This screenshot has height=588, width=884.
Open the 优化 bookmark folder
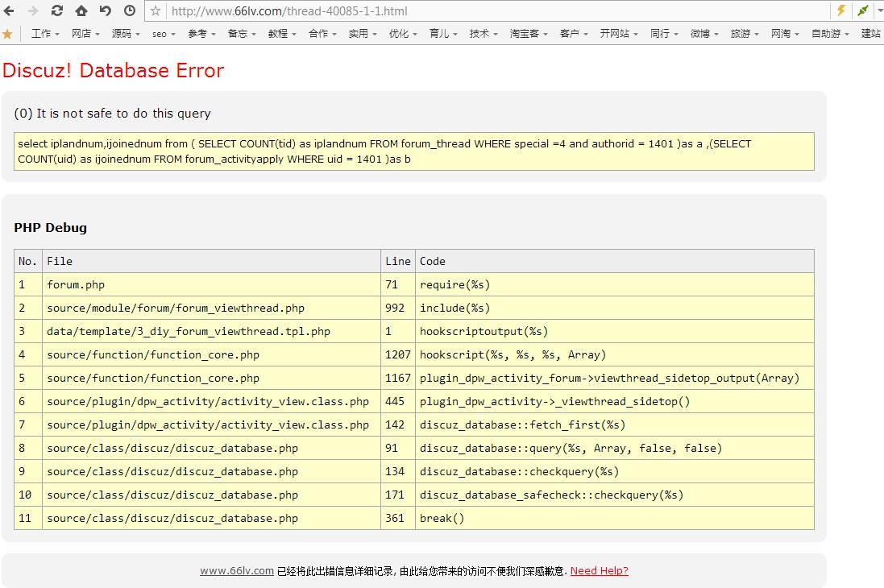click(x=403, y=34)
